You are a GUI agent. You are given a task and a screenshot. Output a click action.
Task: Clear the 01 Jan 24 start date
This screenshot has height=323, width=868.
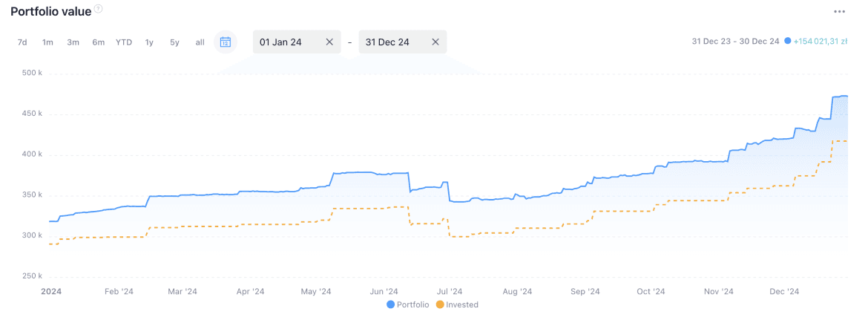[x=329, y=42]
